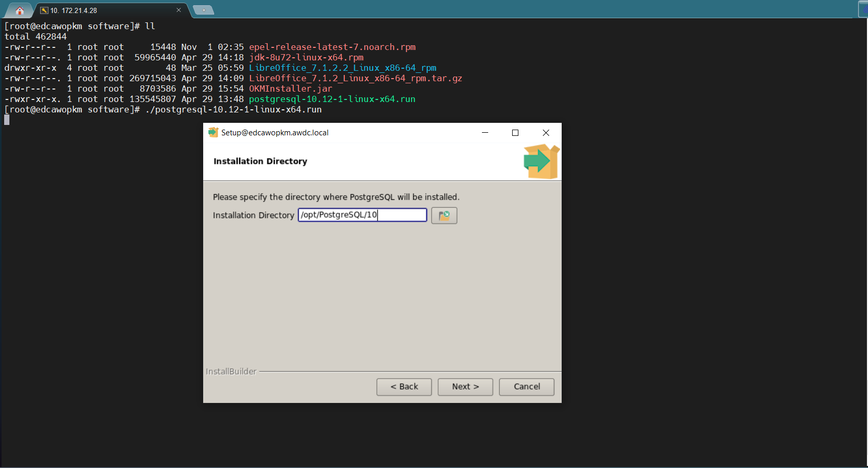Close the Setup dialog window
Screen dimensions: 868x468
click(546, 133)
